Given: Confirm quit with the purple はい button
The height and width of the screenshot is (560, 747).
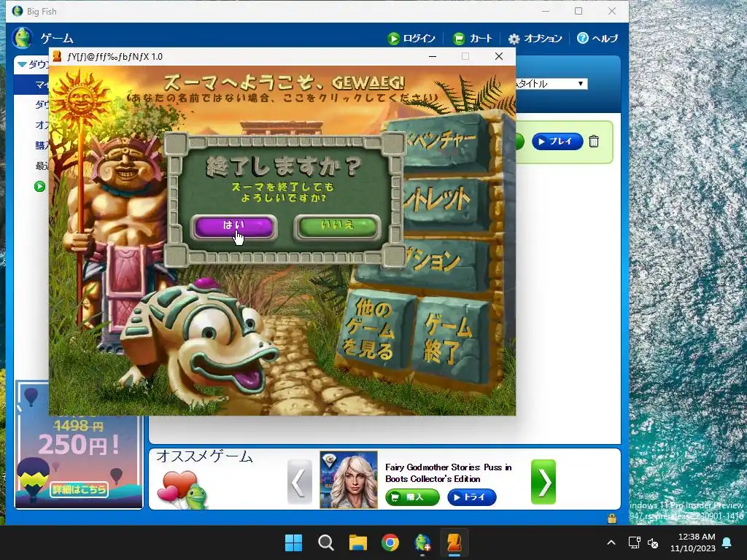Looking at the screenshot, I should (x=234, y=227).
